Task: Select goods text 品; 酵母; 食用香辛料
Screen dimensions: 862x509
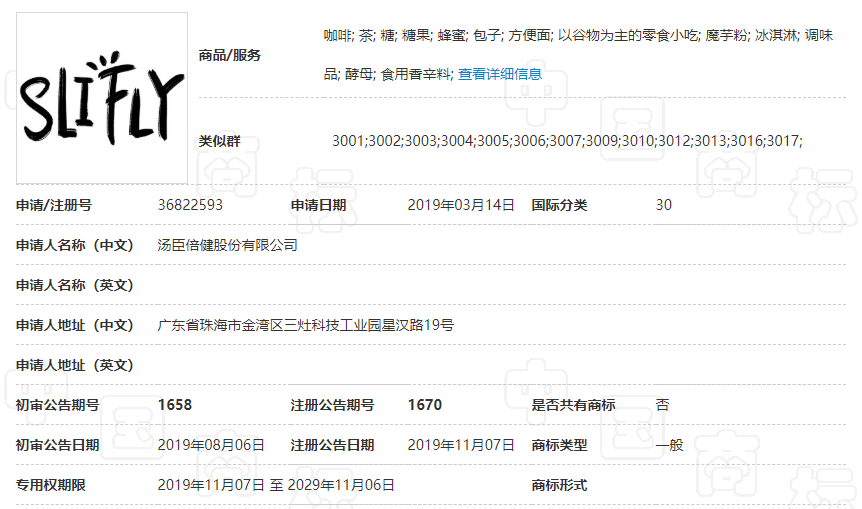Action: 387,74
